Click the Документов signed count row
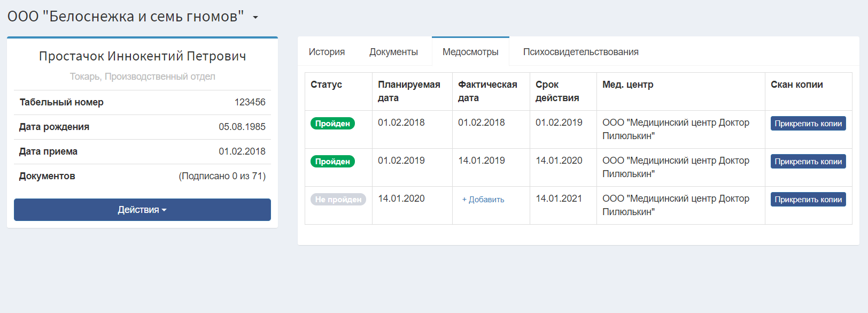The width and height of the screenshot is (868, 313). tap(142, 176)
